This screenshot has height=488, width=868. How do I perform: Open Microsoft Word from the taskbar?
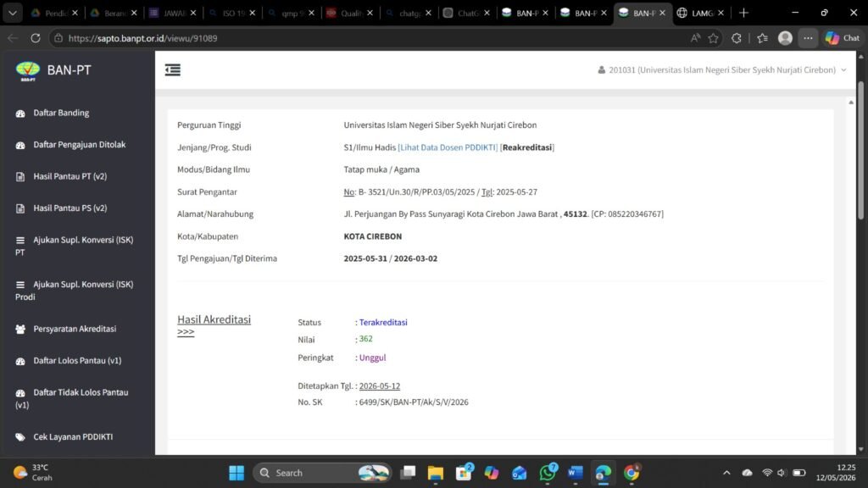(576, 473)
